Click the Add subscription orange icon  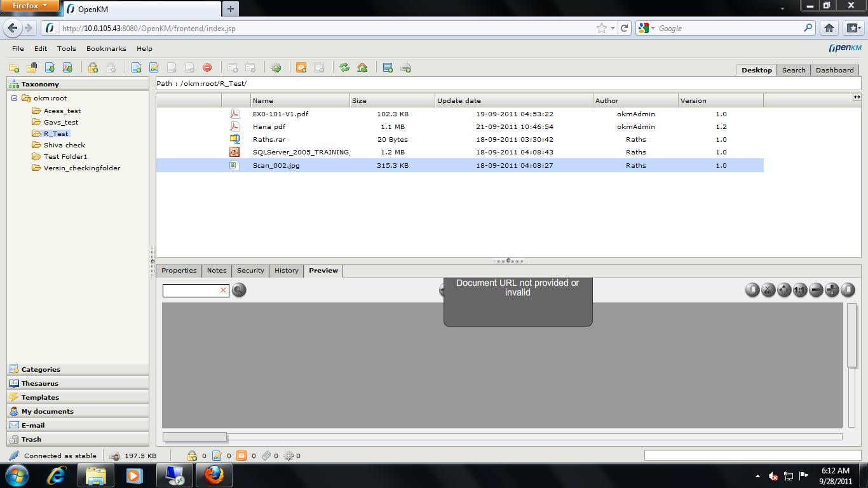pyautogui.click(x=301, y=68)
